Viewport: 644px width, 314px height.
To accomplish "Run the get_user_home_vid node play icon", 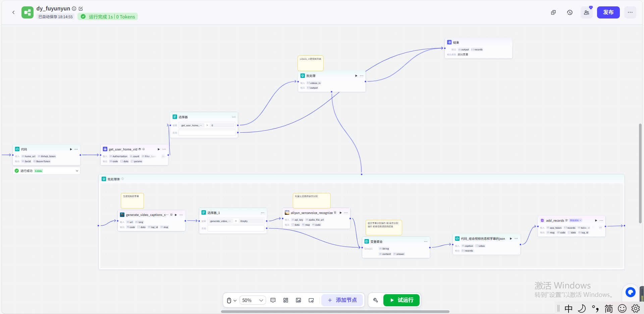I will pyautogui.click(x=159, y=149).
